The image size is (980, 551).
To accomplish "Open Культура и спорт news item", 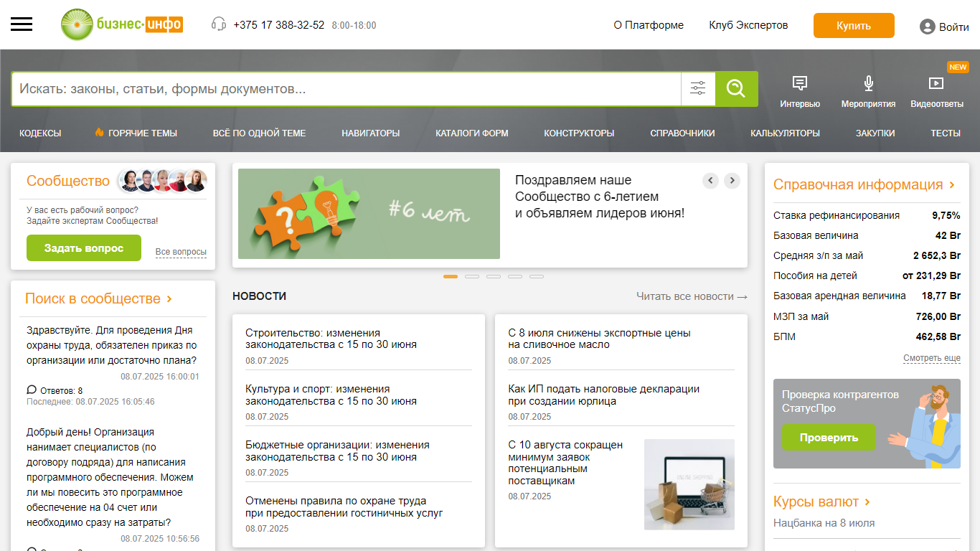I will coord(331,395).
